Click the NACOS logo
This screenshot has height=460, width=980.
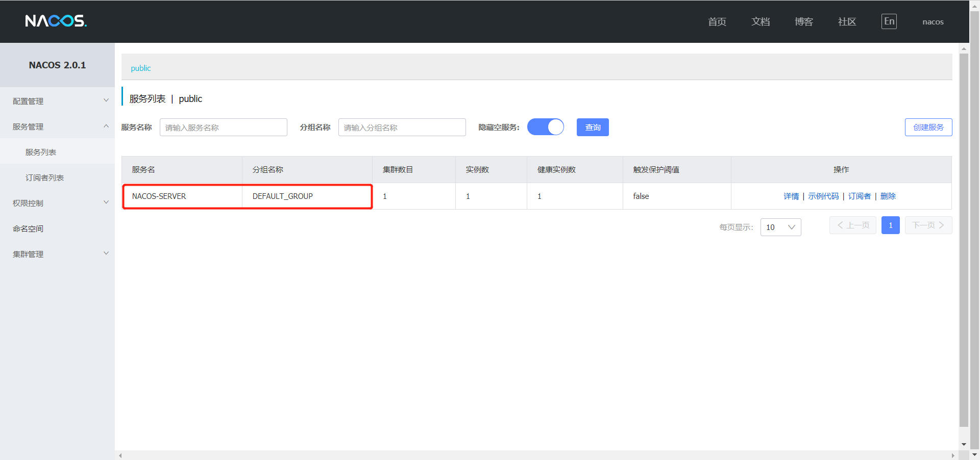coord(56,21)
